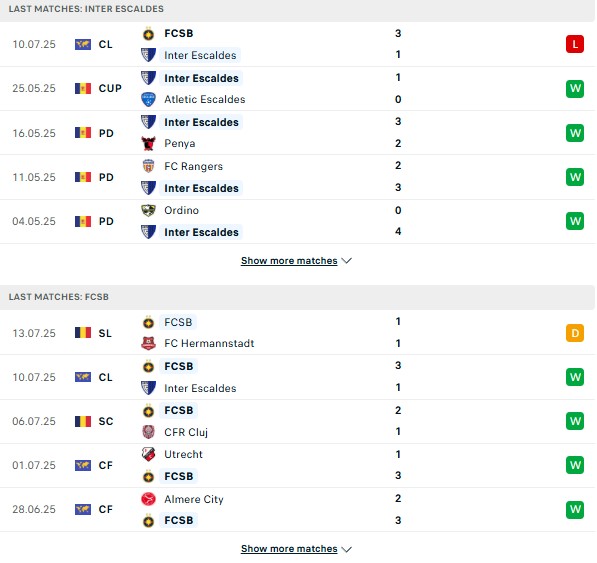Click the FC Rangers club crest
The image size is (597, 563).
[x=148, y=166]
